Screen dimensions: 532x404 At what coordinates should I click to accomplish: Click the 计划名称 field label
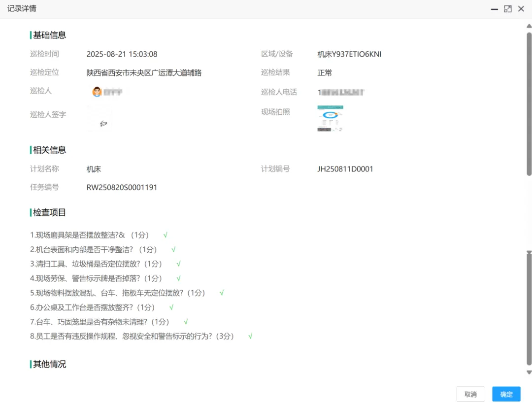coord(44,168)
